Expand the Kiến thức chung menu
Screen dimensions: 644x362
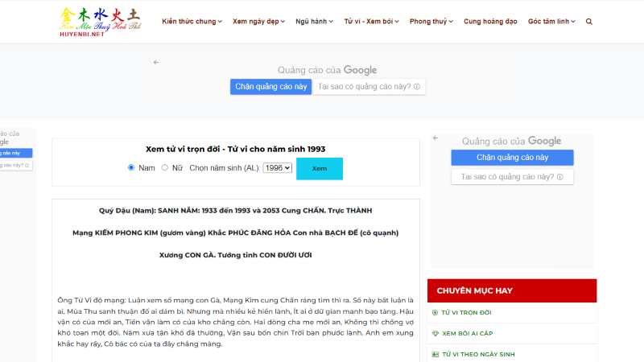click(192, 22)
